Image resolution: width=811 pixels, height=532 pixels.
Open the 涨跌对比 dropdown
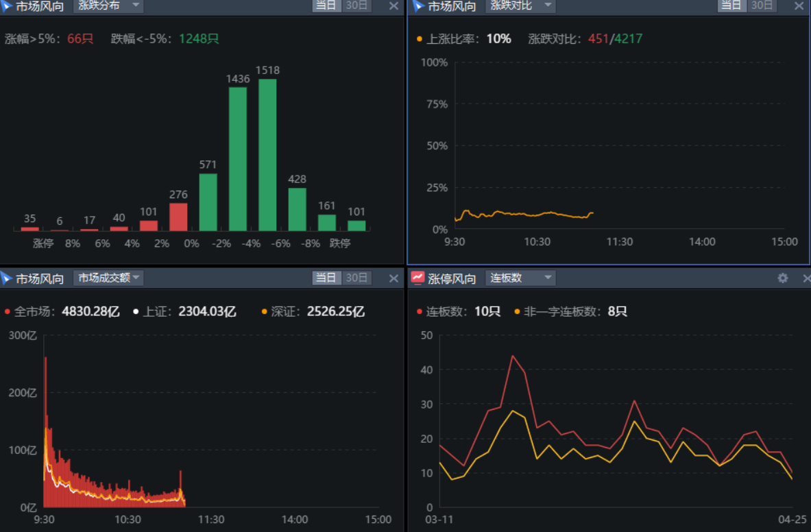520,6
